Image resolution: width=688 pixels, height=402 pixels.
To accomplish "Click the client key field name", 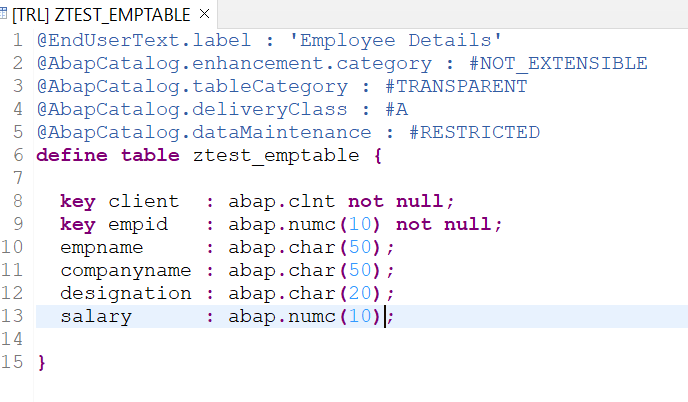I will click(144, 201).
